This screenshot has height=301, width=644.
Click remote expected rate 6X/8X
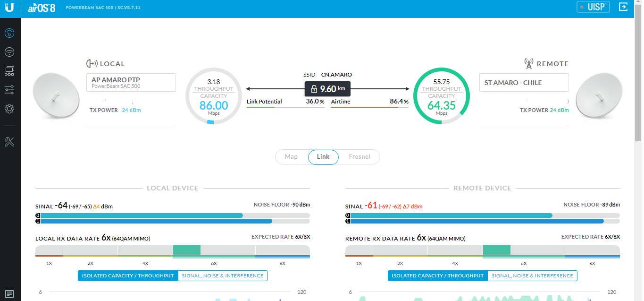[591, 237]
